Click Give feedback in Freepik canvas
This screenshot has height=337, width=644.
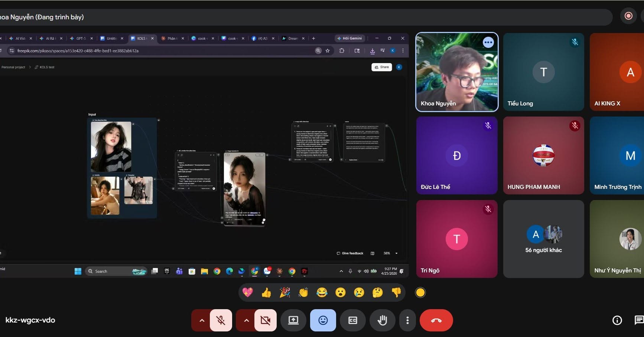click(350, 253)
